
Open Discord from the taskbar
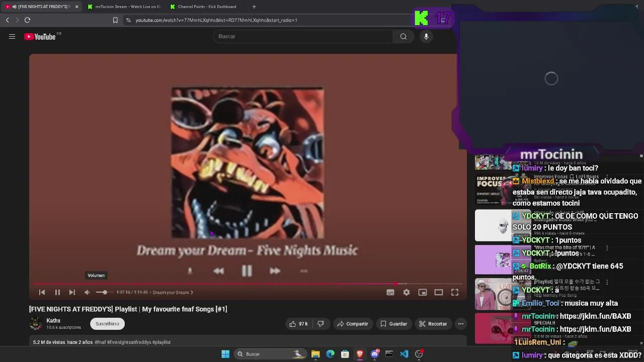(374, 354)
